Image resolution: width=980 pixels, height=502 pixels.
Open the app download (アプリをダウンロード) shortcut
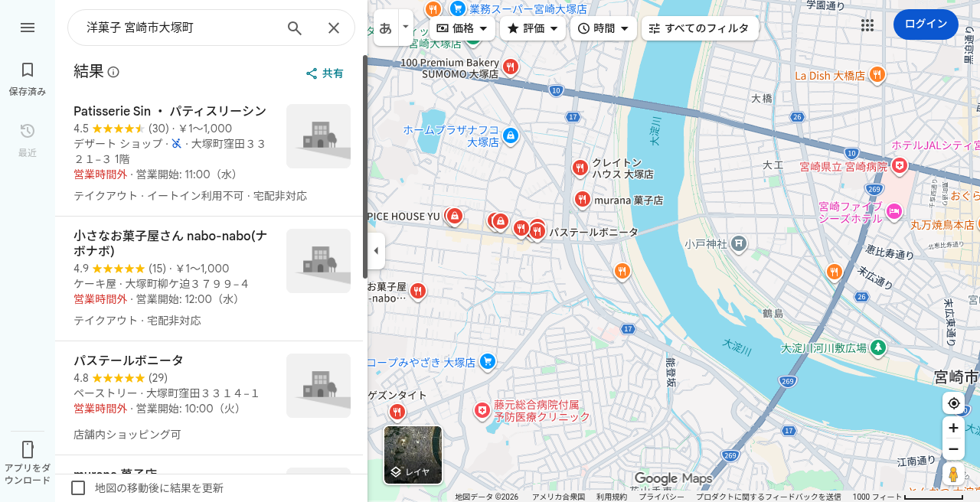point(28,463)
